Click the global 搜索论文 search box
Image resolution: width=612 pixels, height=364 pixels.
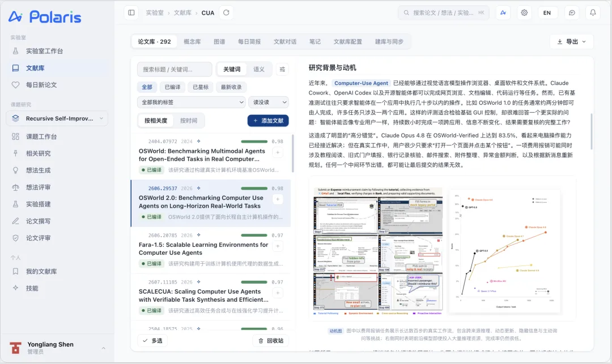click(443, 12)
